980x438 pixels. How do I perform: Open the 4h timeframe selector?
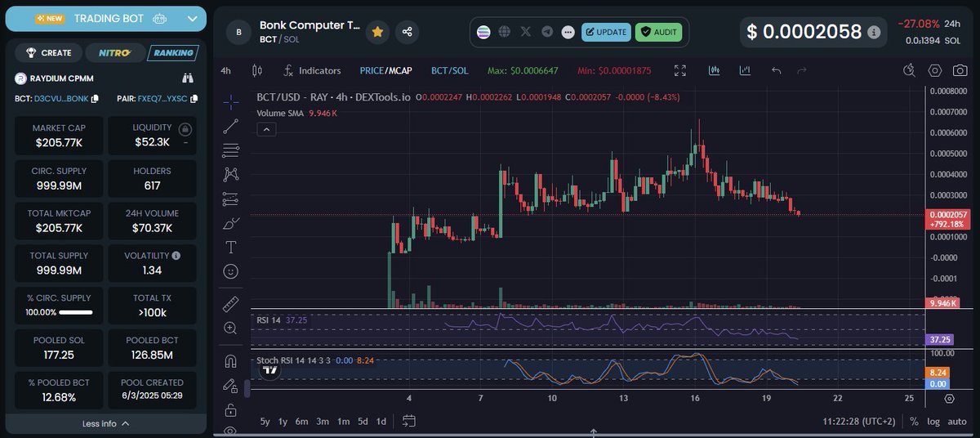[x=225, y=70]
